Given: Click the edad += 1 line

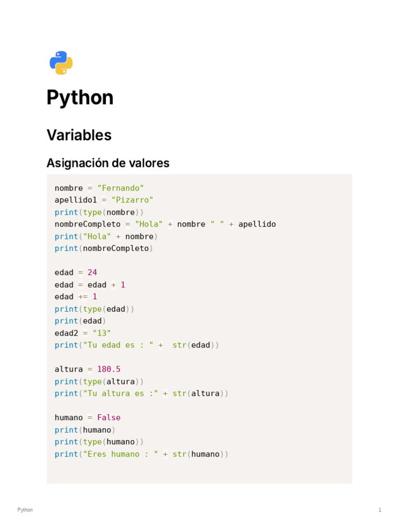Looking at the screenshot, I should (x=76, y=297).
